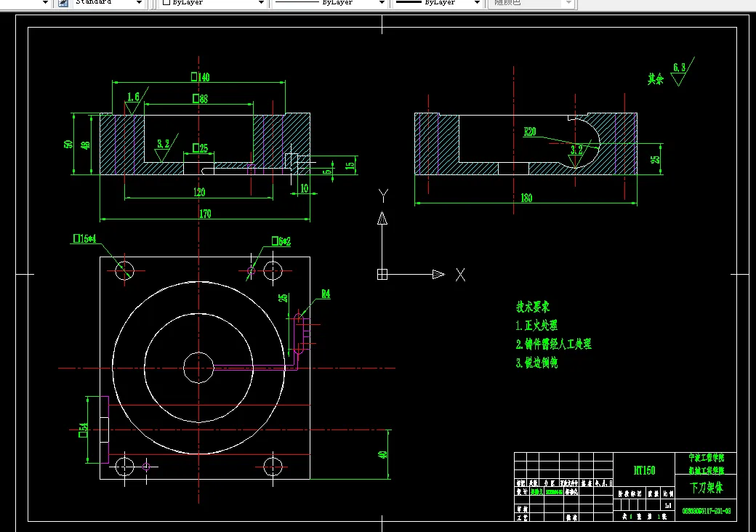Select the 宁波工程学院 school name text
This screenshot has height=532, width=756.
coord(707,458)
